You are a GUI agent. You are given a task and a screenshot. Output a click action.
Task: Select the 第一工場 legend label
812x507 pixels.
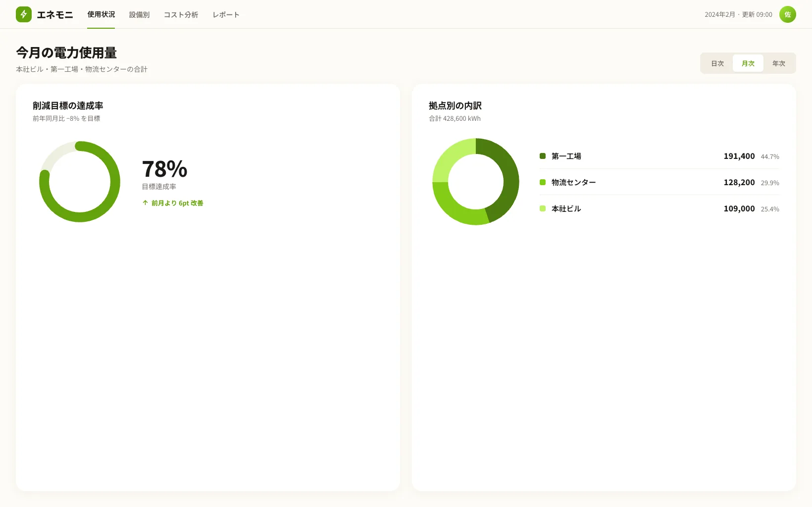(x=566, y=156)
